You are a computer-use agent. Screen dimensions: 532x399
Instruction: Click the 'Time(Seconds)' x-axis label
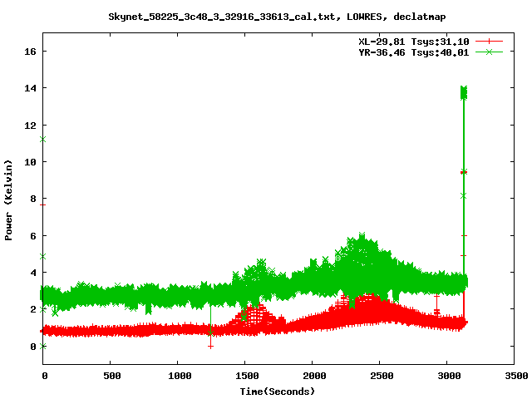click(277, 392)
